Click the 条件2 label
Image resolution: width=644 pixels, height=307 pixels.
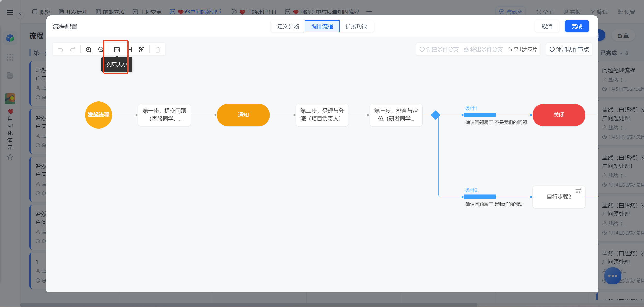pos(471,190)
